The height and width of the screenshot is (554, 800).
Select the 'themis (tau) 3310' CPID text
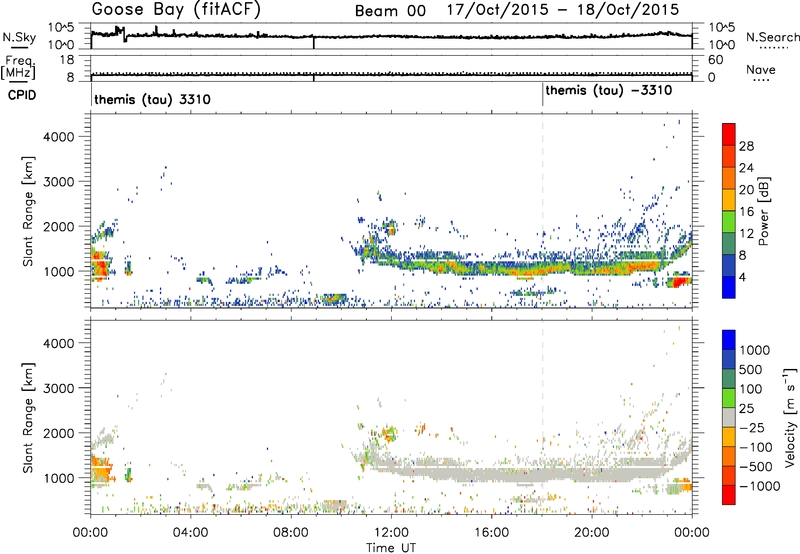152,99
